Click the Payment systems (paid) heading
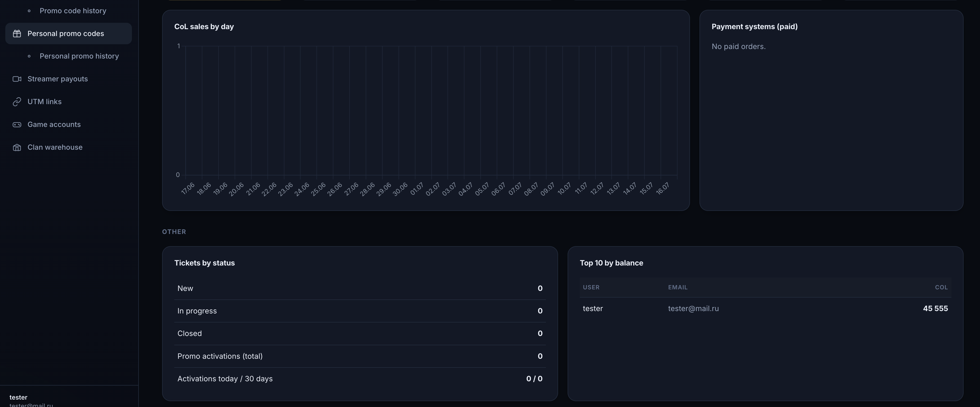Viewport: 980px width, 407px height. [754, 27]
